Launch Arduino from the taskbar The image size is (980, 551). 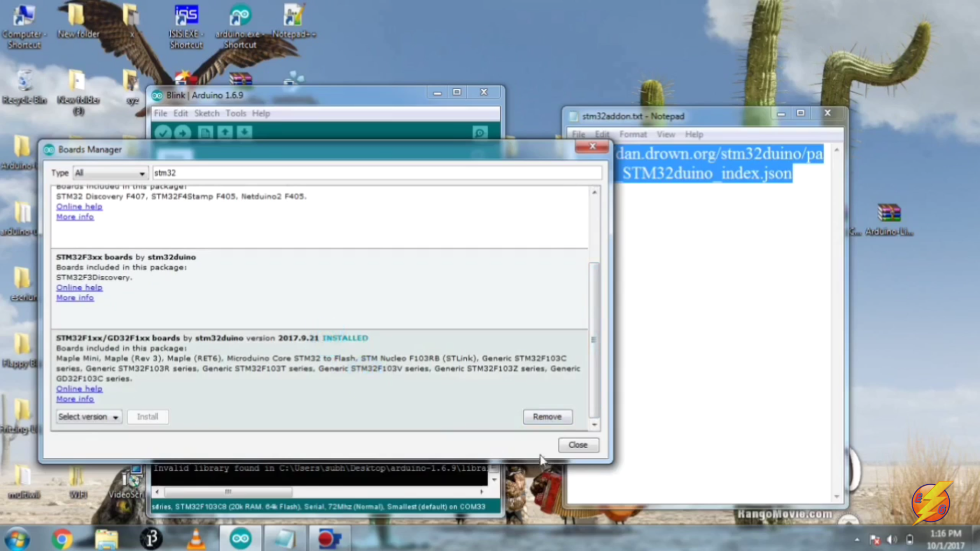click(x=240, y=538)
